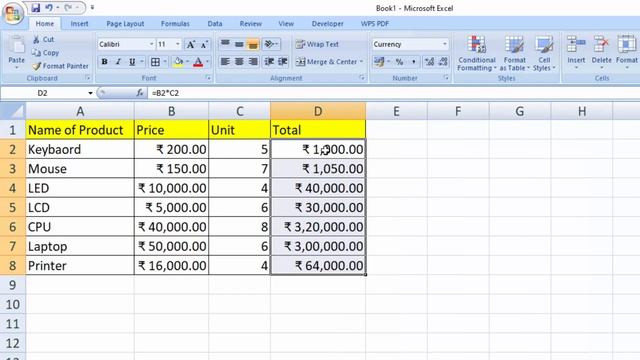Open Insert ribbon tab
Image resolution: width=640 pixels, height=360 pixels.
point(79,24)
